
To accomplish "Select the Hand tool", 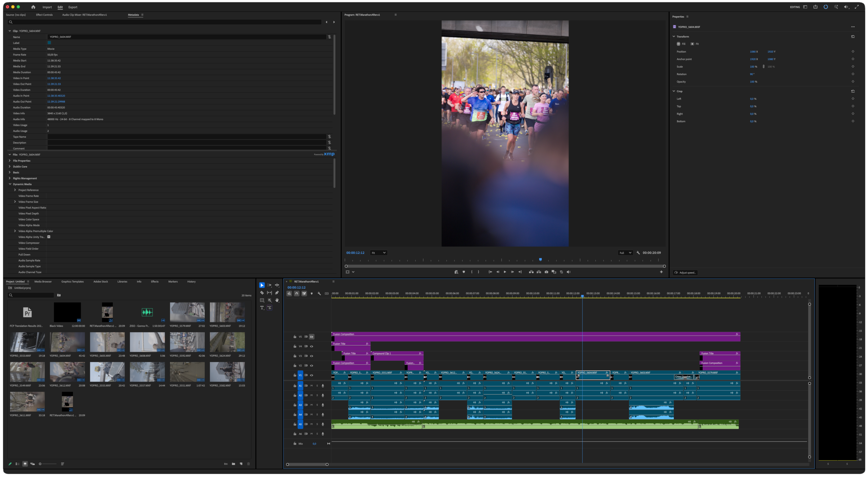I will point(277,300).
